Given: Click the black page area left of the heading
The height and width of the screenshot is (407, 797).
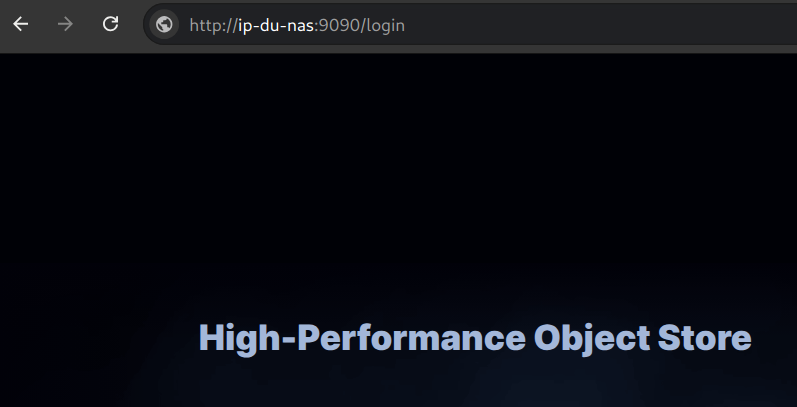Looking at the screenshot, I should click(97, 339).
